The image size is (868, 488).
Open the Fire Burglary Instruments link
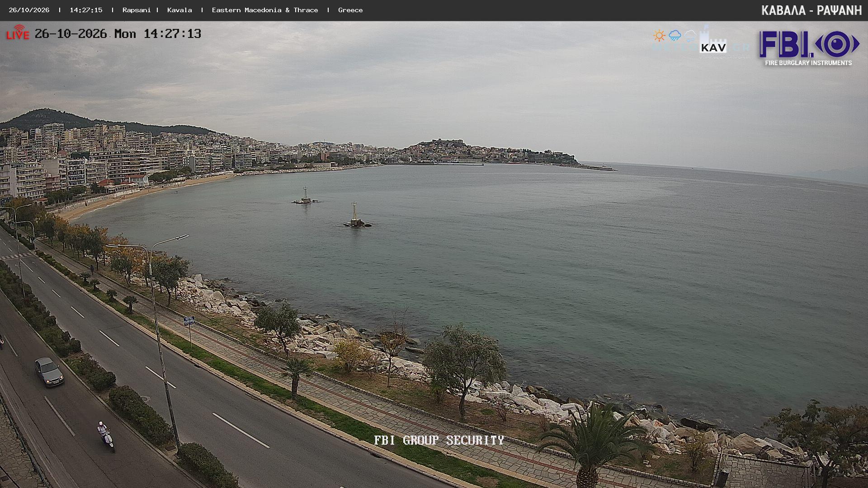tap(808, 63)
